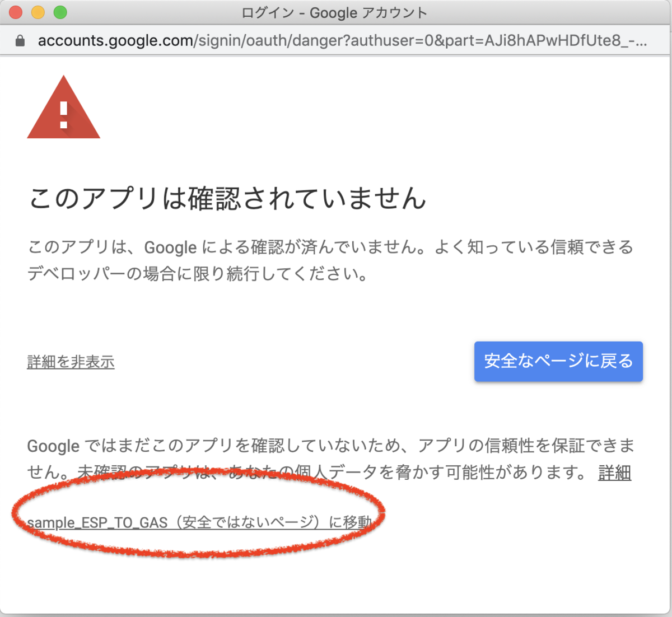This screenshot has height=617, width=672.
Task: Click the blue 安全なページに戻る button
Action: pyautogui.click(x=558, y=362)
